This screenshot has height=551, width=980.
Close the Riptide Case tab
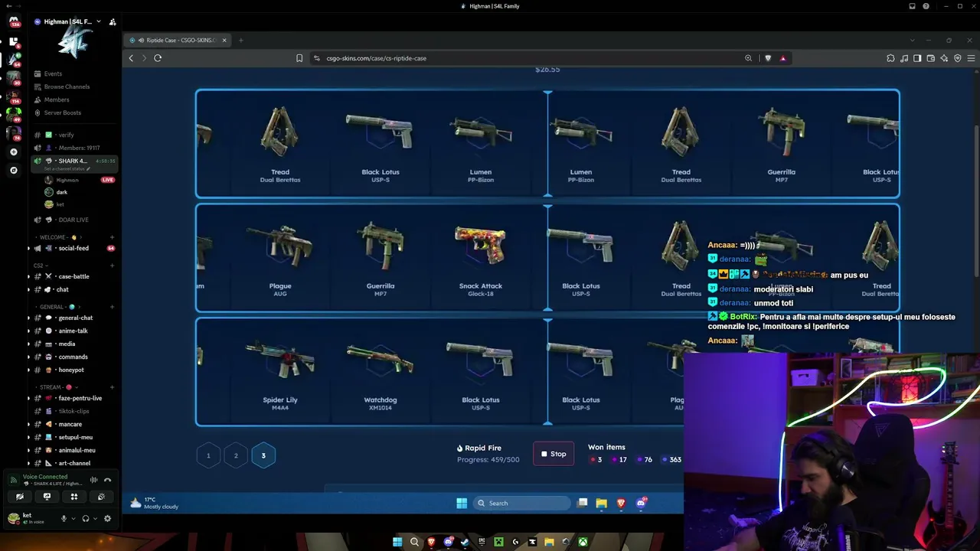[224, 40]
